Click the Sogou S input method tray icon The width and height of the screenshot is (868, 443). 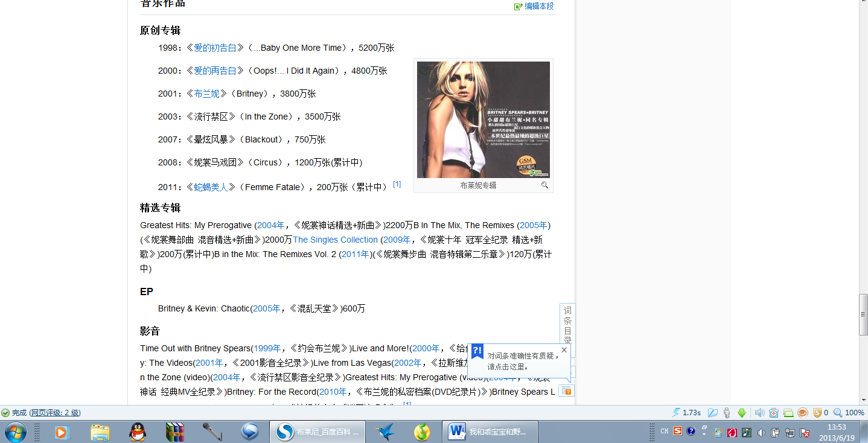(678, 431)
